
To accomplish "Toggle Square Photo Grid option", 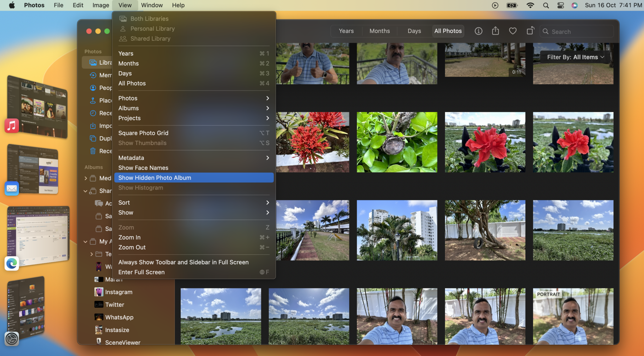I will 194,133.
